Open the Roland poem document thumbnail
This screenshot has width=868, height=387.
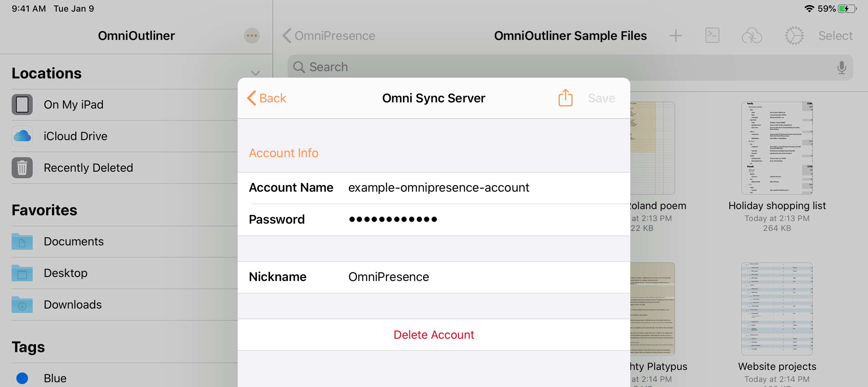point(652,148)
